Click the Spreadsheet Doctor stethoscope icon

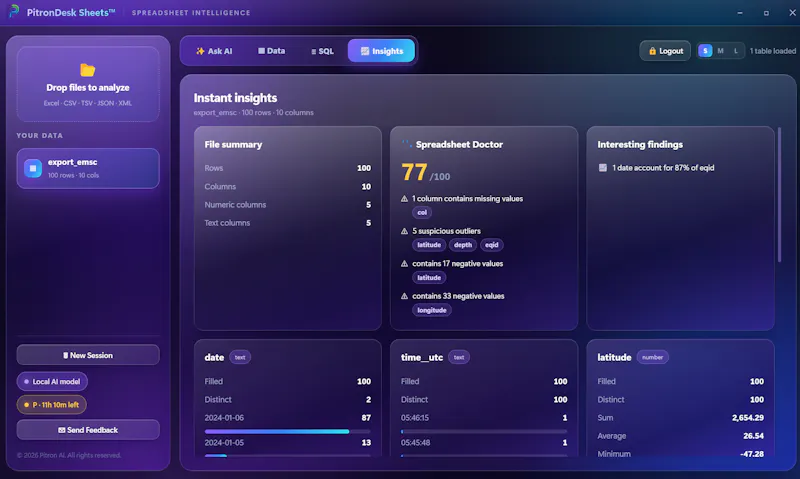[x=407, y=144]
